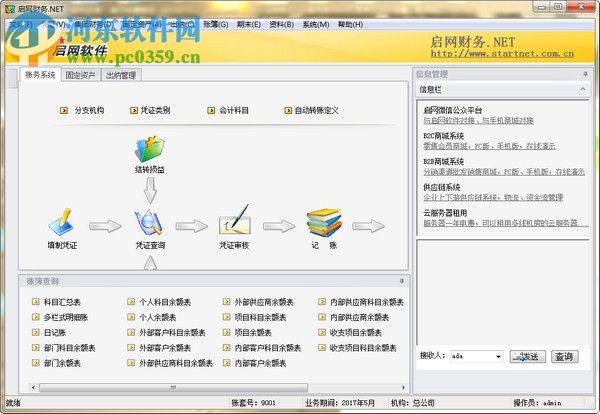This screenshot has width=600, height=414.
Task: Open the 内部供应商余额表 report
Action: [354, 317]
